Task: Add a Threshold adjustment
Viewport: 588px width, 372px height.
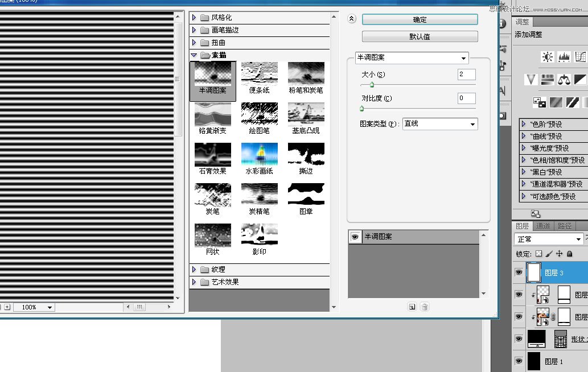Action: pos(573,102)
